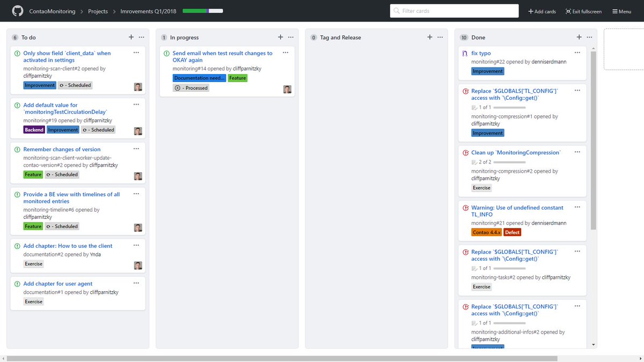
Task: Open Tag and Release column options menu
Action: pyautogui.click(x=440, y=37)
